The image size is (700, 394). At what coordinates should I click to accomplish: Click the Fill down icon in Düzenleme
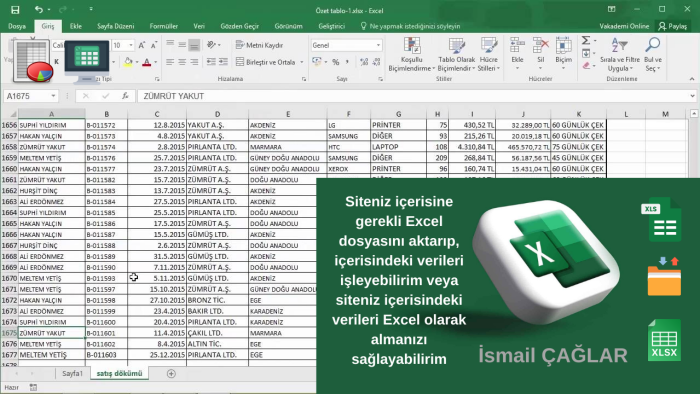pos(586,54)
